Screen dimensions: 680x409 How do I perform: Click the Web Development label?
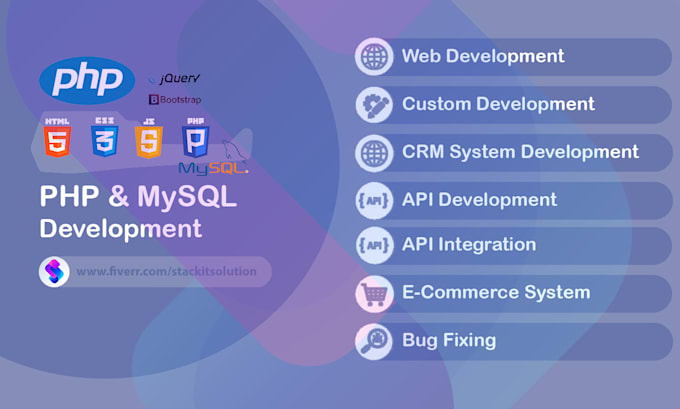click(x=483, y=56)
